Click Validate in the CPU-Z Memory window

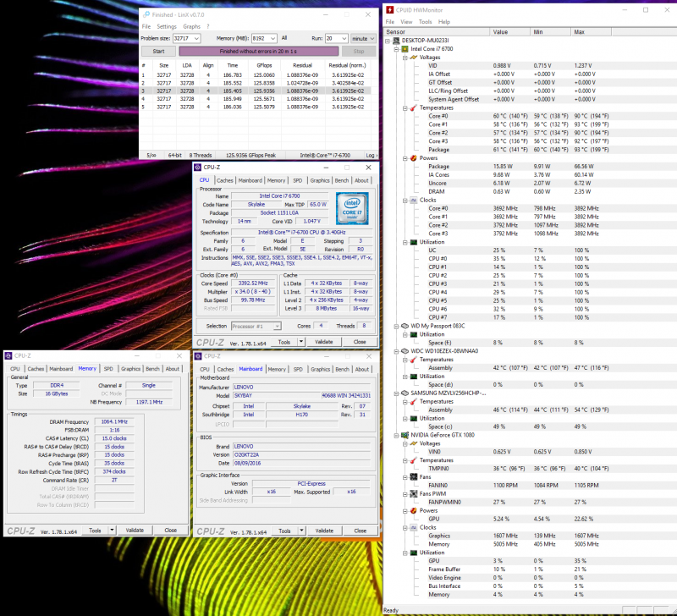pyautogui.click(x=135, y=530)
